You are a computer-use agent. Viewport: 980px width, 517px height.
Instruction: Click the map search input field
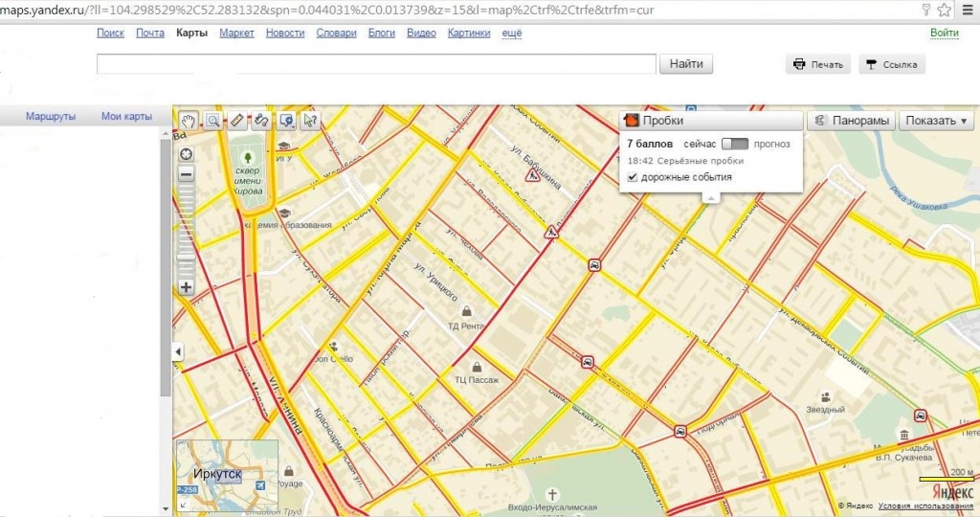(375, 64)
